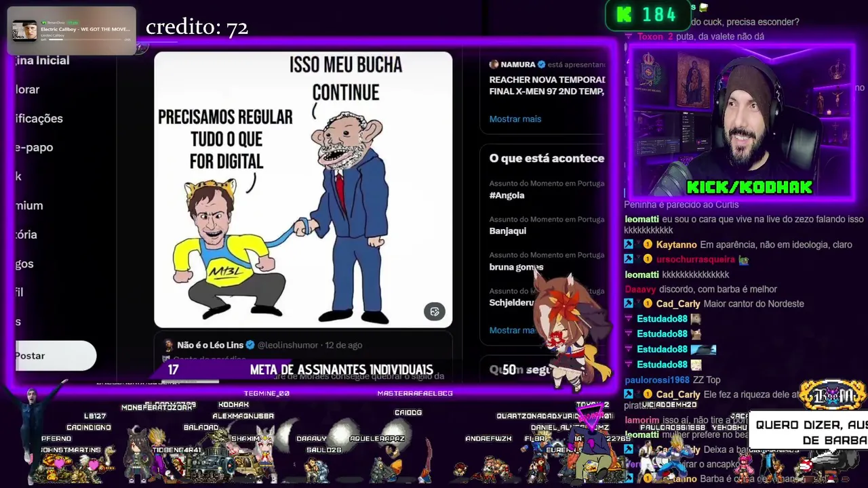This screenshot has width=868, height=488.
Task: Click the verified badge next to NAMURA
Action: click(541, 64)
